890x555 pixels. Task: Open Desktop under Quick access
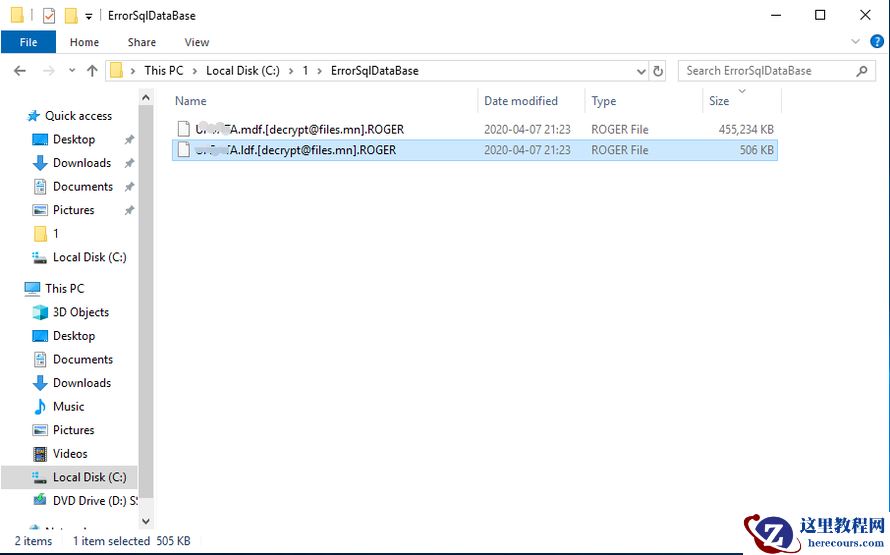click(74, 139)
